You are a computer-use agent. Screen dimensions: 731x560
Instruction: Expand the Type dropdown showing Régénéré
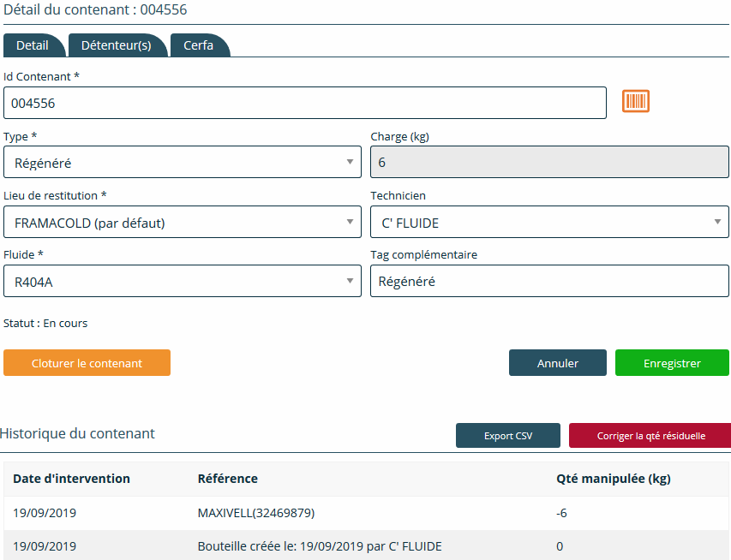tap(182, 162)
